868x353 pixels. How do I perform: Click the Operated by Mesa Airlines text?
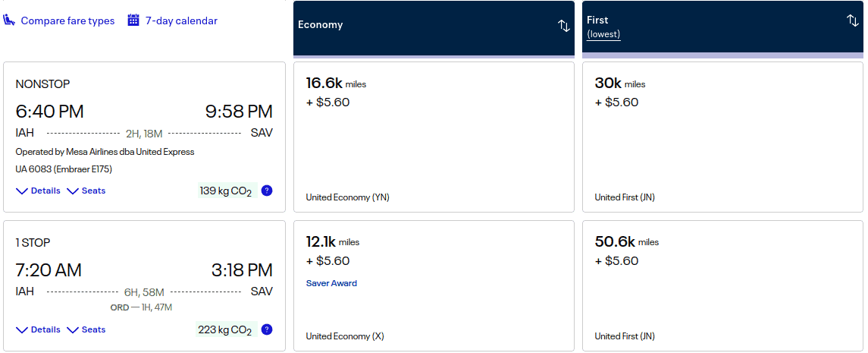(x=105, y=152)
